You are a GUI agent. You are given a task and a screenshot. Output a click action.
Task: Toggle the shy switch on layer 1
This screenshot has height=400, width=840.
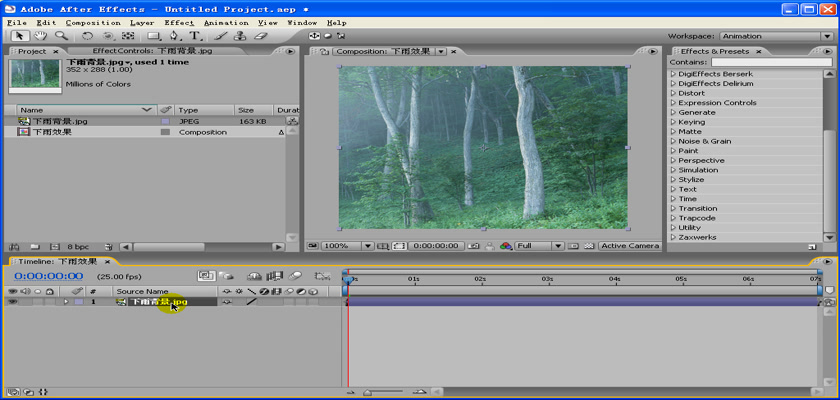coord(227,302)
